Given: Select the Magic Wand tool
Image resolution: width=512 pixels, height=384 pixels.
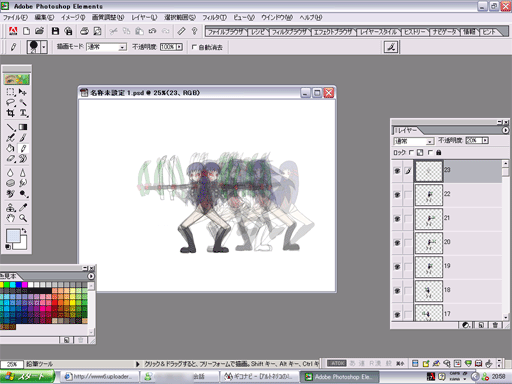Looking at the screenshot, I should coord(23,102).
